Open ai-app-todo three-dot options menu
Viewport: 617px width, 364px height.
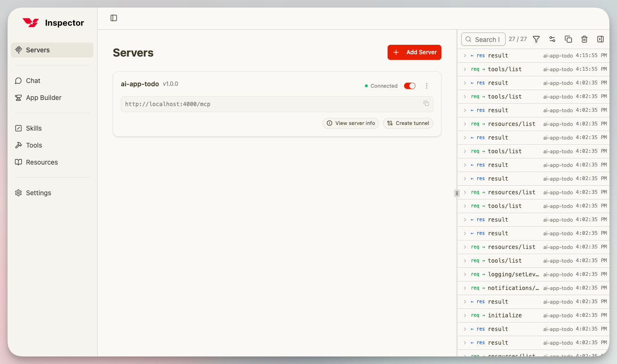point(427,86)
